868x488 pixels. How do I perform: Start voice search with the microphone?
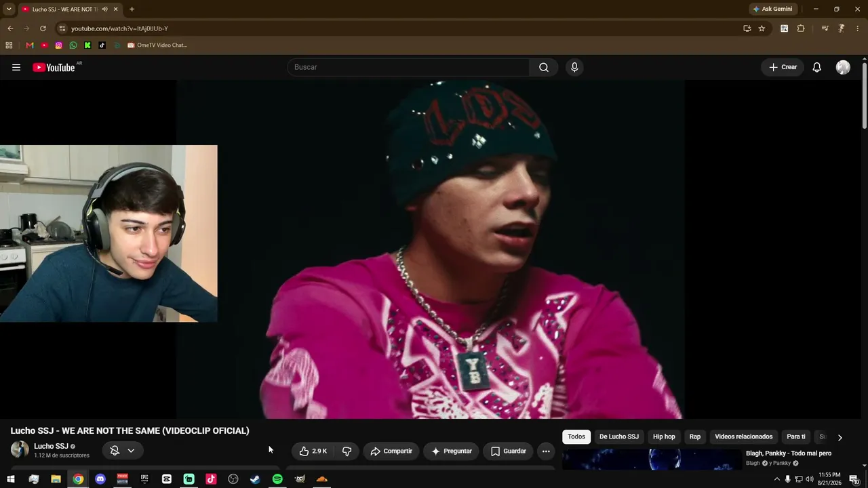(574, 67)
